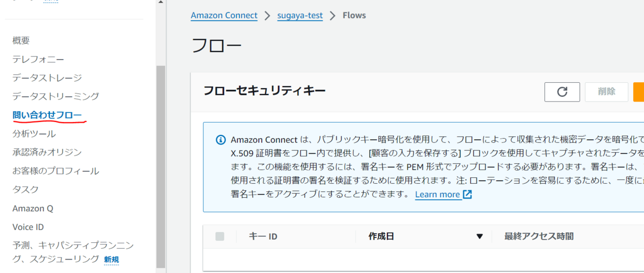Toggle the select-all checkbox in key table
The image size is (644, 273).
pyautogui.click(x=219, y=236)
